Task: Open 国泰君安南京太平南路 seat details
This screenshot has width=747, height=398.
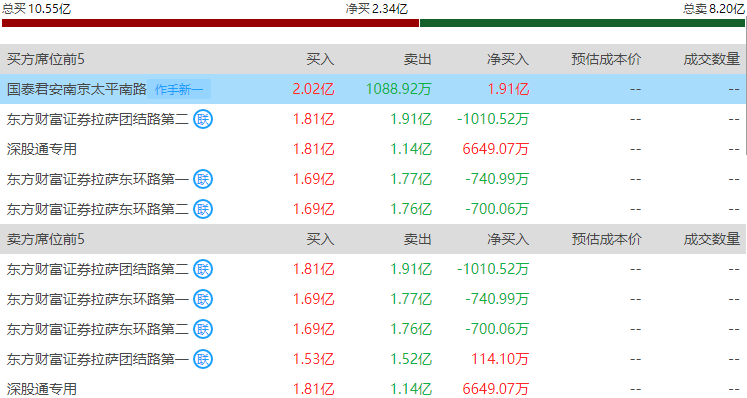Action: [77, 89]
